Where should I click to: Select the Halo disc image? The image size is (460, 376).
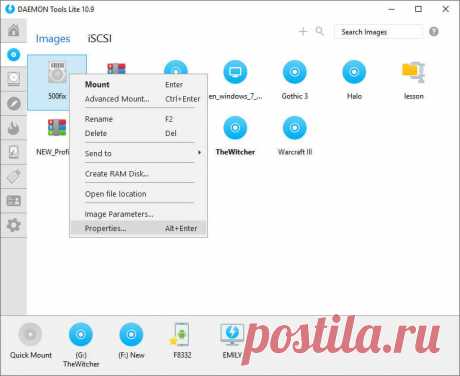(354, 80)
